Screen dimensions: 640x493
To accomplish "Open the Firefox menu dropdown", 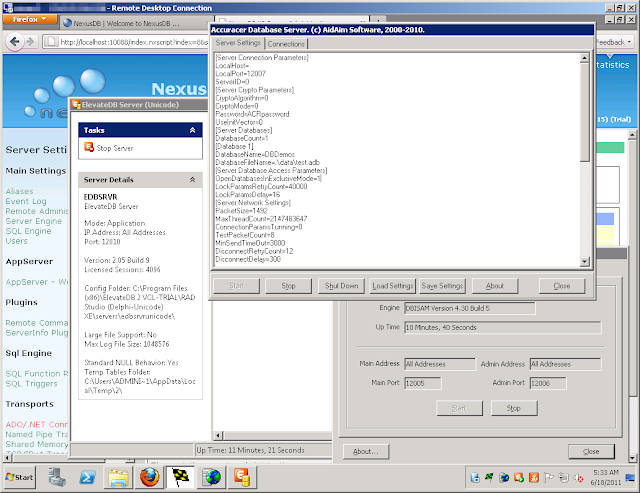I will [30, 19].
